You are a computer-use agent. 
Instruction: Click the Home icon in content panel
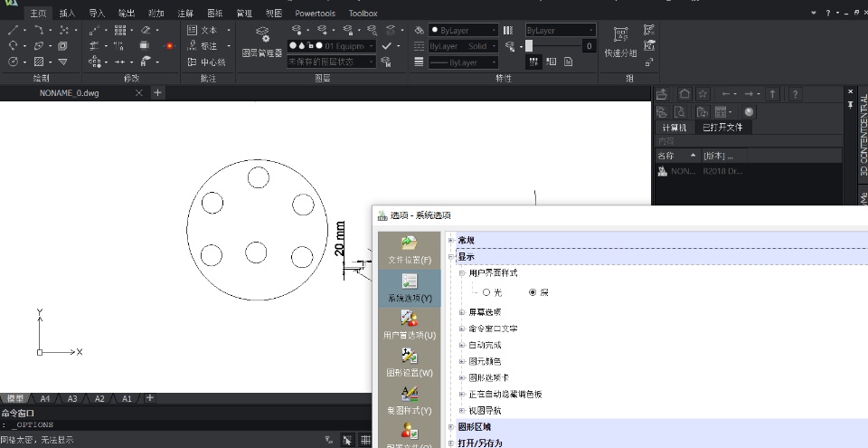[684, 94]
